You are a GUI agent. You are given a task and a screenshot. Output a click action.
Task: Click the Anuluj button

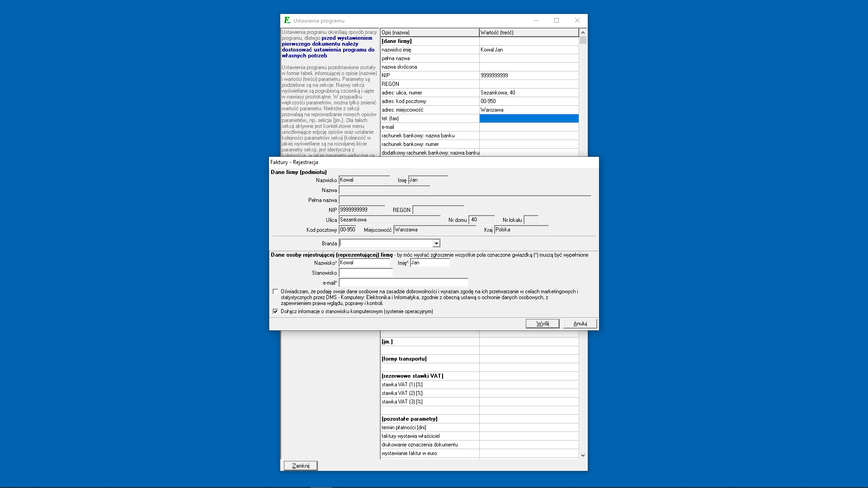(x=580, y=324)
